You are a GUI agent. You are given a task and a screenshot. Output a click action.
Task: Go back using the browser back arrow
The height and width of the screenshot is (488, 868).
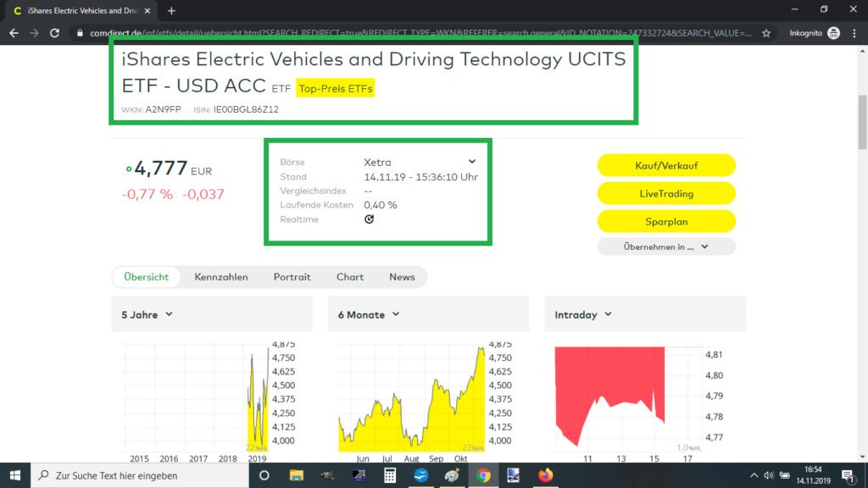tap(14, 33)
